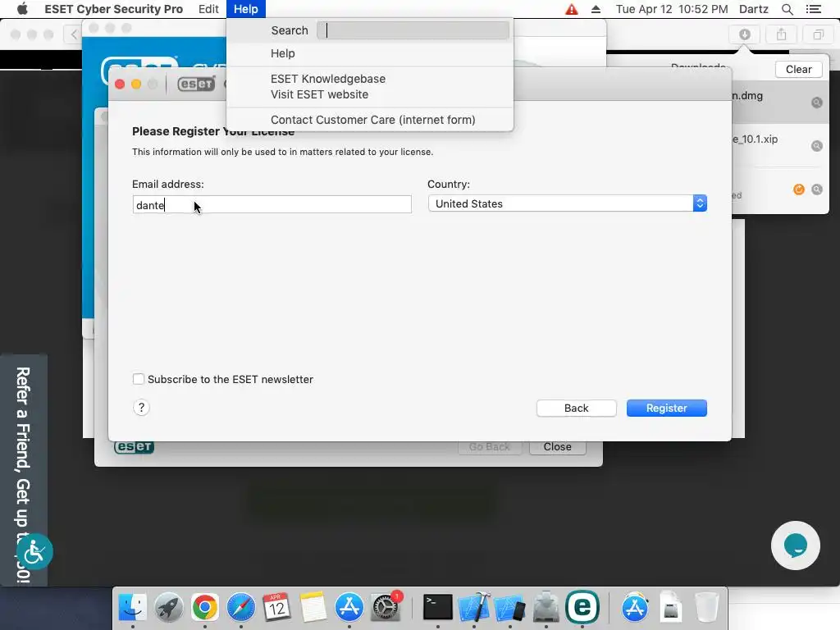The width and height of the screenshot is (840, 630).
Task: Open Calendar showing 12 in Dock
Action: pyautogui.click(x=276, y=607)
